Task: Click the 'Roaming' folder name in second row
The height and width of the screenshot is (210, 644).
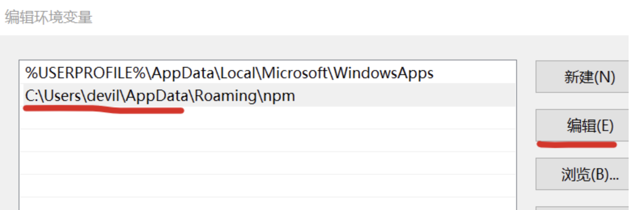Action: pyautogui.click(x=225, y=96)
